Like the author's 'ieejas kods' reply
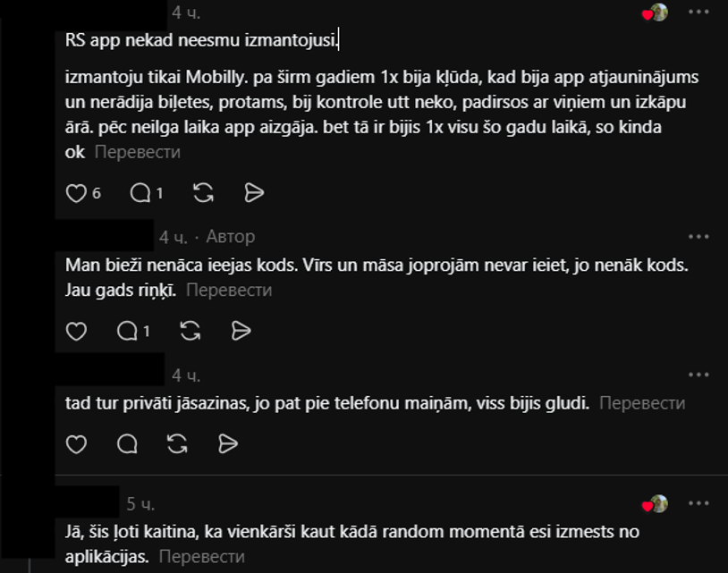The width and height of the screenshot is (728, 573). point(76,332)
